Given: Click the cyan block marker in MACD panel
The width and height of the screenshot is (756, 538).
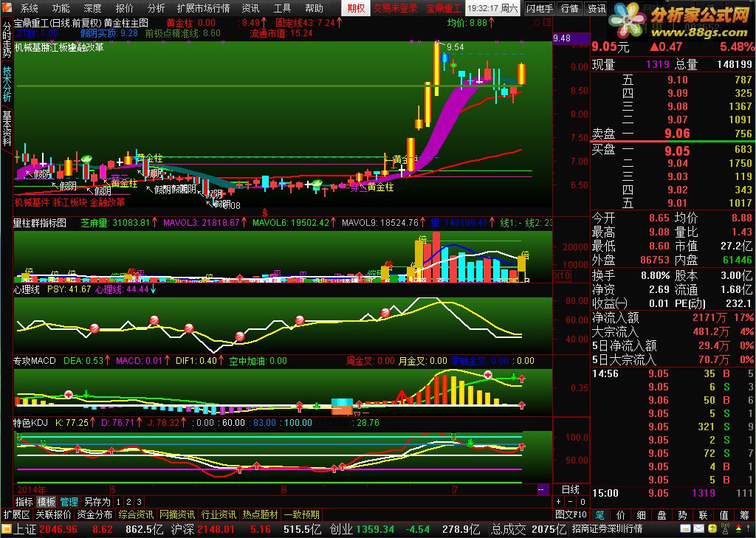Looking at the screenshot, I should pyautogui.click(x=343, y=403).
